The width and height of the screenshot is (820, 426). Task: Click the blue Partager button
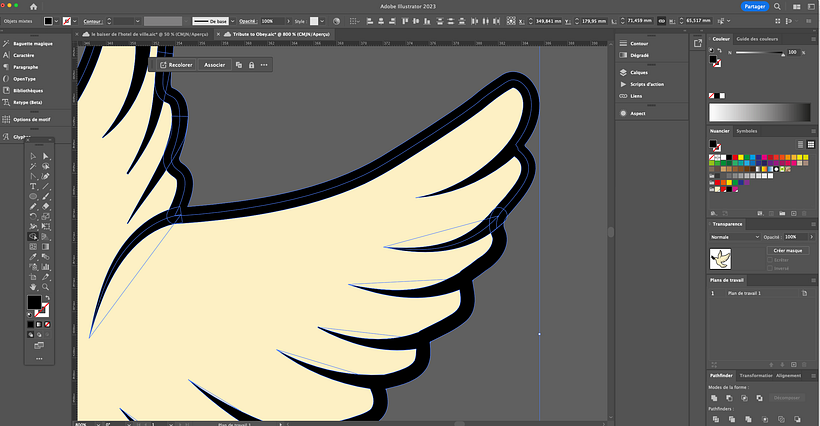[x=755, y=6]
